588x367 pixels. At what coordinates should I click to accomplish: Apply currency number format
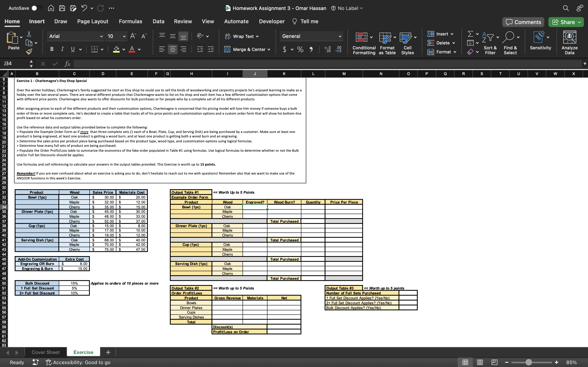(285, 49)
